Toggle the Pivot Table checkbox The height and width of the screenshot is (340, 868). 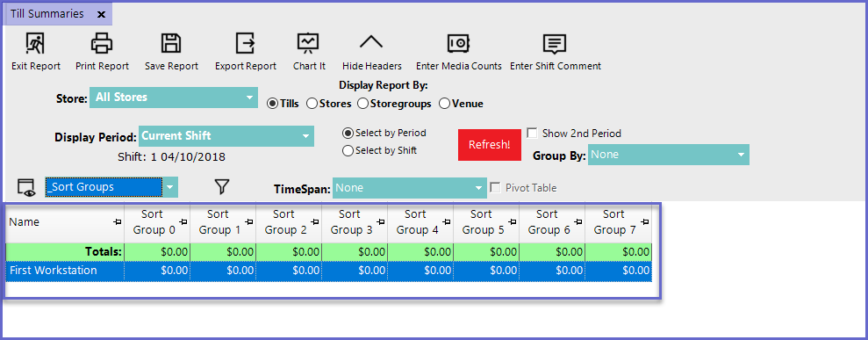496,187
